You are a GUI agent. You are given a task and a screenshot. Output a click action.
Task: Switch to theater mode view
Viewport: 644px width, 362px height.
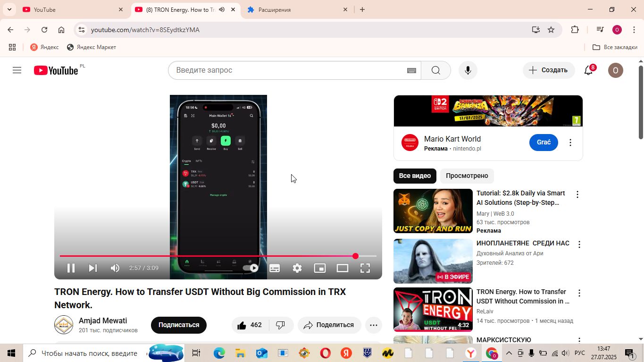(x=343, y=268)
